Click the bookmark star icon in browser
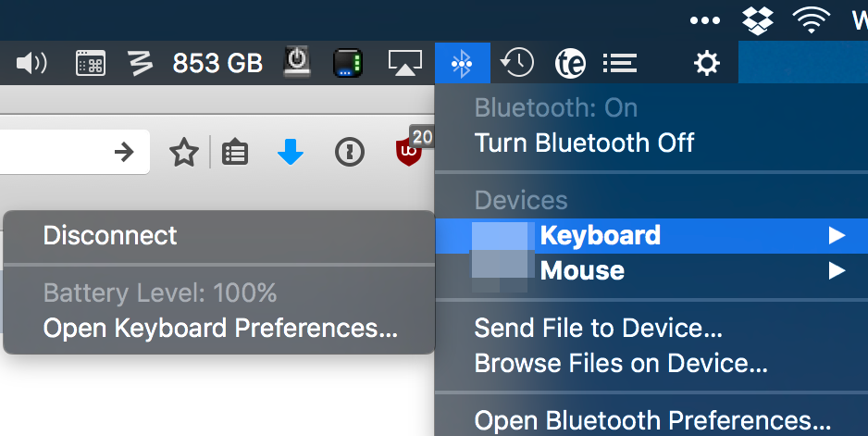The width and height of the screenshot is (868, 436). pos(184,153)
